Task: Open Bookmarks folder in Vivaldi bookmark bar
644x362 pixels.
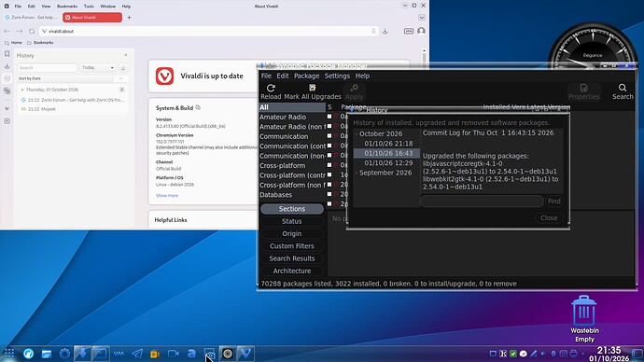Action: click(x=40, y=43)
